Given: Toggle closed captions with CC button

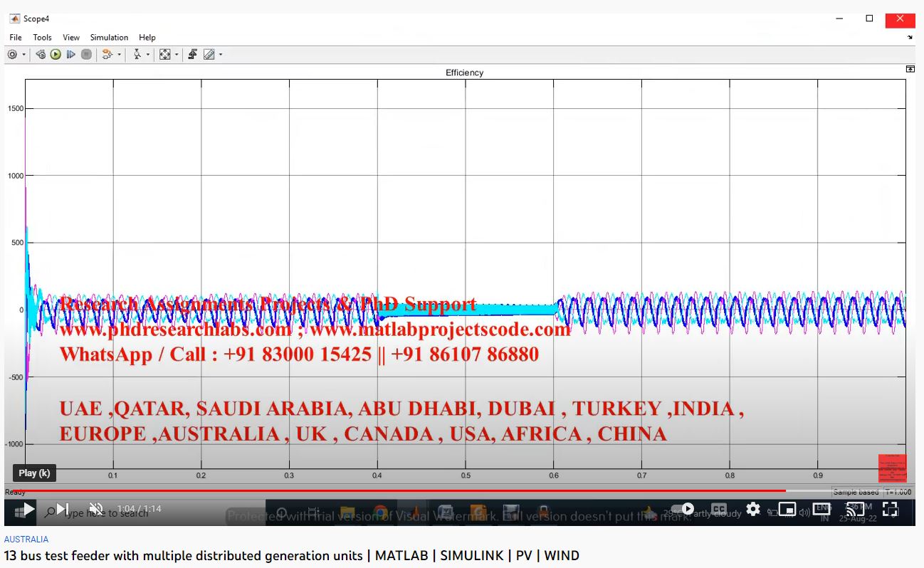Looking at the screenshot, I should (x=719, y=510).
